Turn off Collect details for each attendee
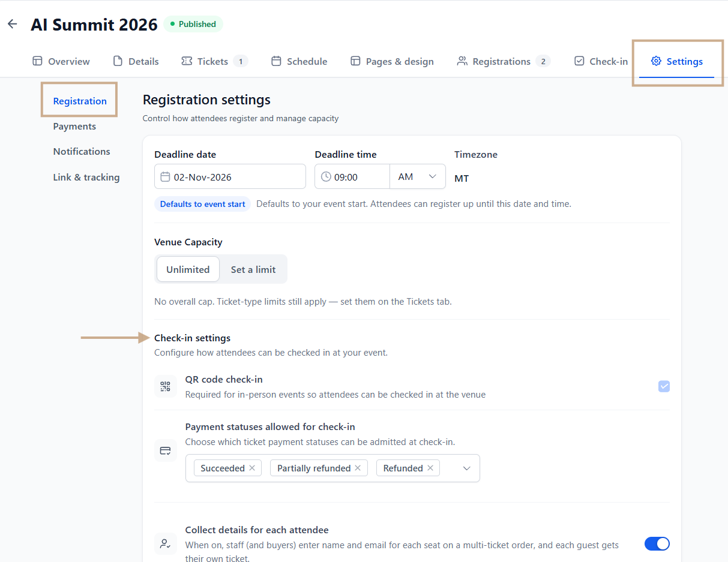 point(657,543)
